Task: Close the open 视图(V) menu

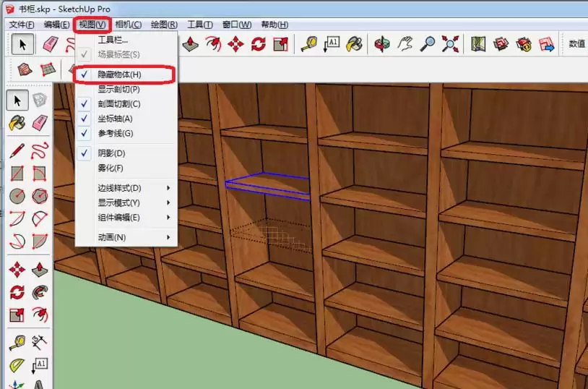Action: 92,25
